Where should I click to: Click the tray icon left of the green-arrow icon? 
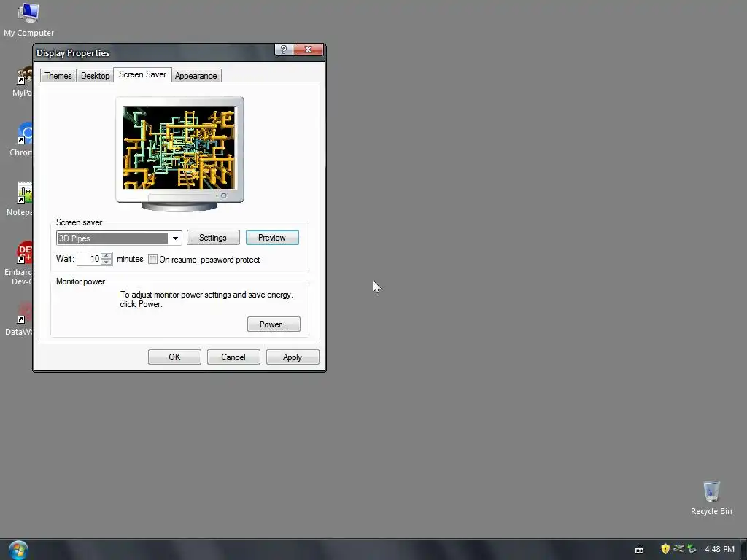678,549
